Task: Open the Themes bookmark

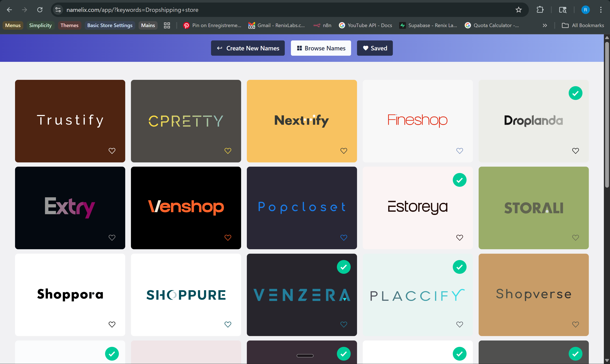Action: tap(69, 25)
